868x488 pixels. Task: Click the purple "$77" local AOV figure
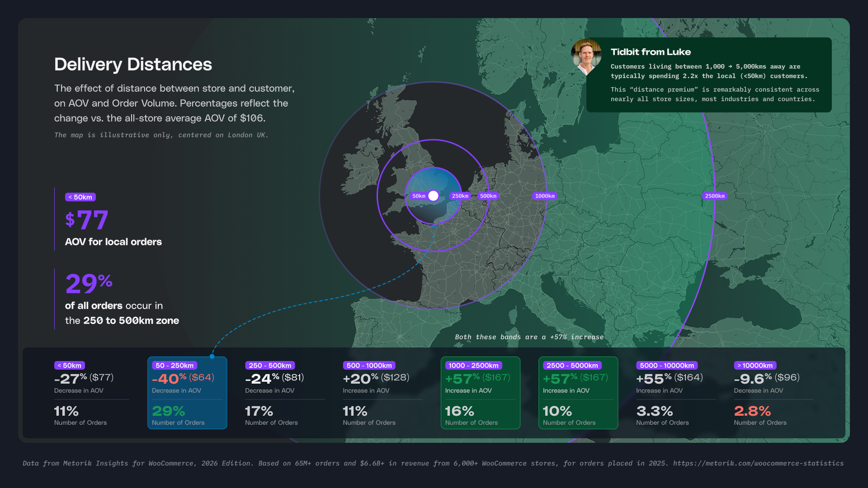pyautogui.click(x=87, y=220)
